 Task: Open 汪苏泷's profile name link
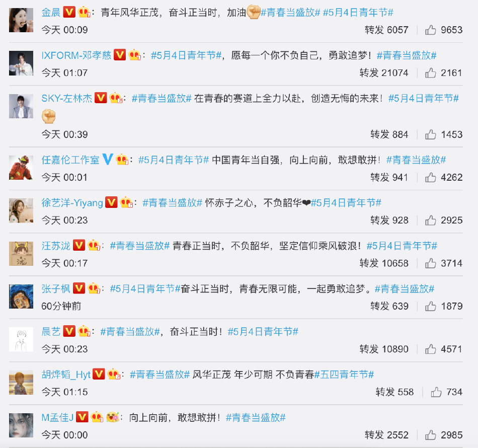pyautogui.click(x=56, y=246)
